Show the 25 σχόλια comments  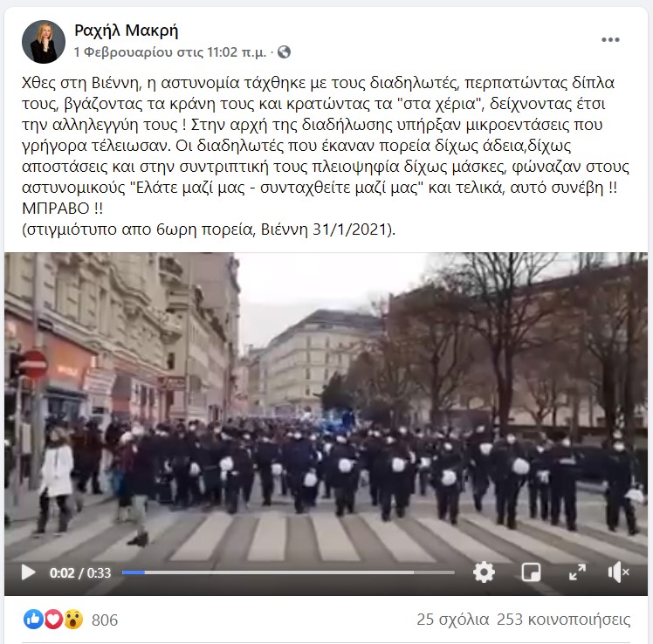[453, 620]
